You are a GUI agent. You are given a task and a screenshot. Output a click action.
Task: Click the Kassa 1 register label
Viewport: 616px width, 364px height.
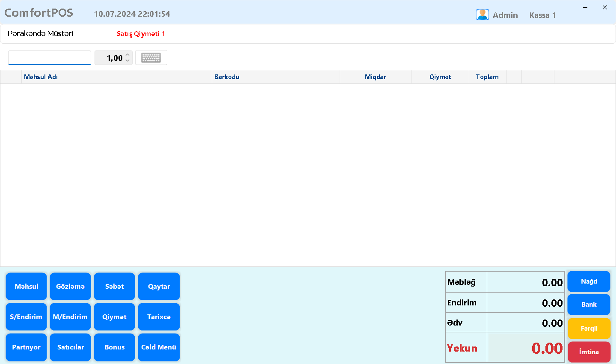click(543, 15)
